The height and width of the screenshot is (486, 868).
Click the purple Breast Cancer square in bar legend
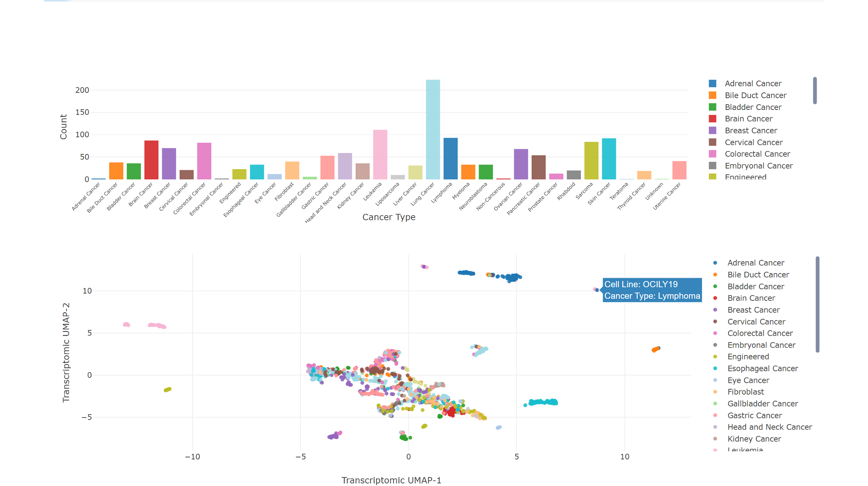click(712, 131)
